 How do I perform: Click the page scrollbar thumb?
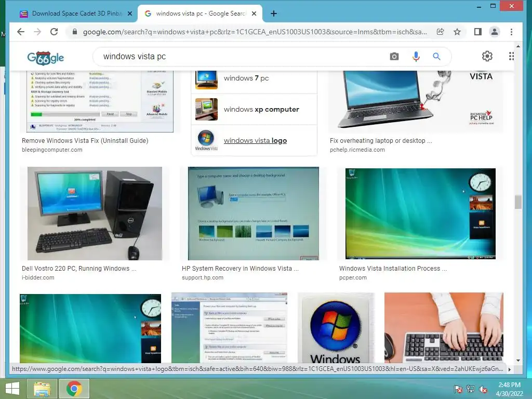[x=518, y=202]
